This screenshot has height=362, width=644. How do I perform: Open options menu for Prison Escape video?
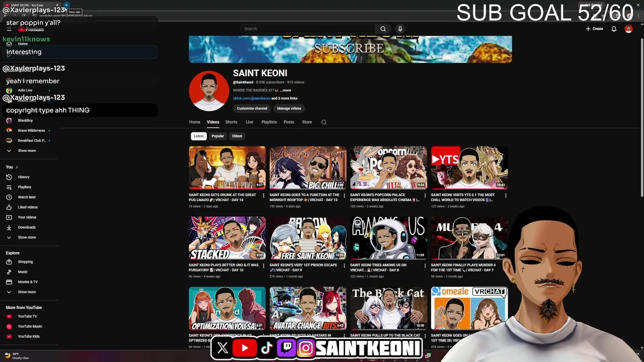click(344, 266)
